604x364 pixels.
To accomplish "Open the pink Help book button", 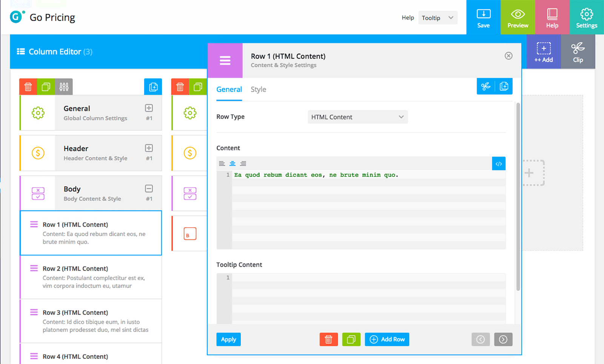I will coord(552,17).
